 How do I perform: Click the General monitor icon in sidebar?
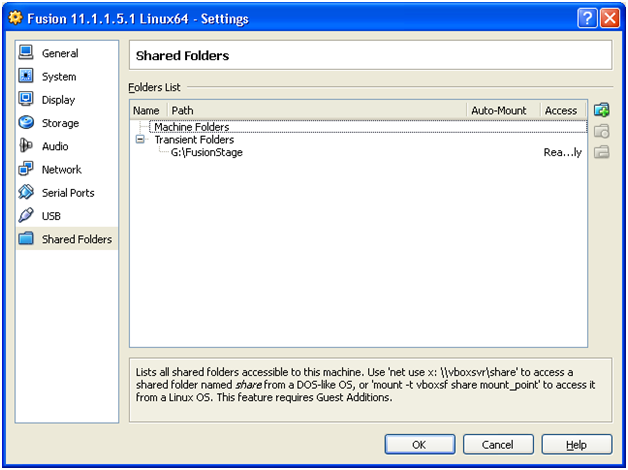(26, 52)
